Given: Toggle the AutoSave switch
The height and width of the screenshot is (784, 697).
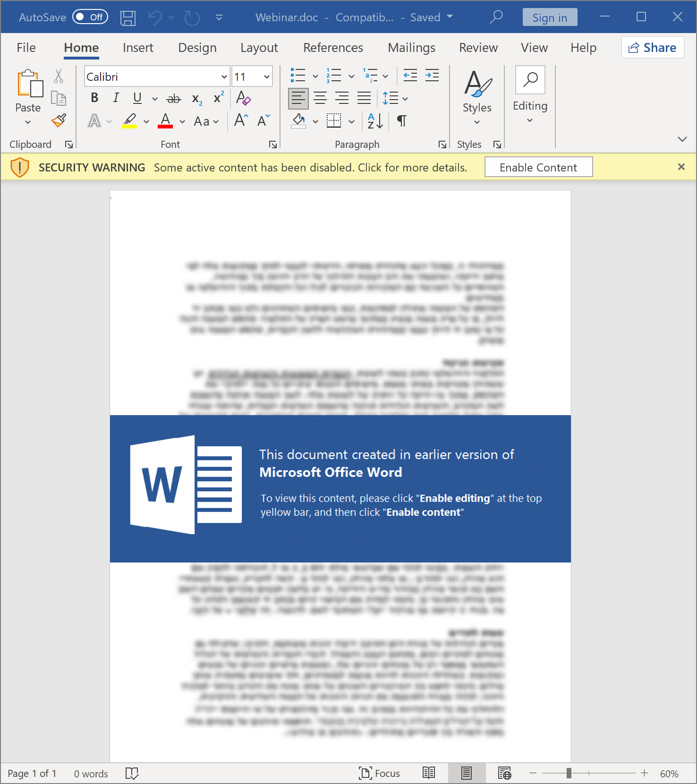Looking at the screenshot, I should 90,17.
